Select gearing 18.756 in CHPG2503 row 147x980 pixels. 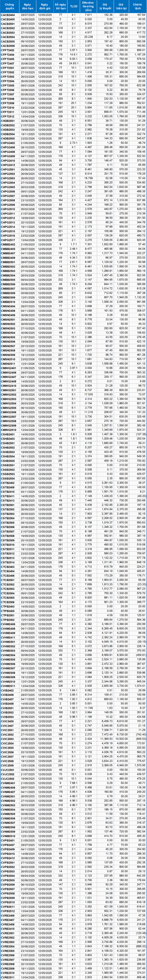[88, 178]
